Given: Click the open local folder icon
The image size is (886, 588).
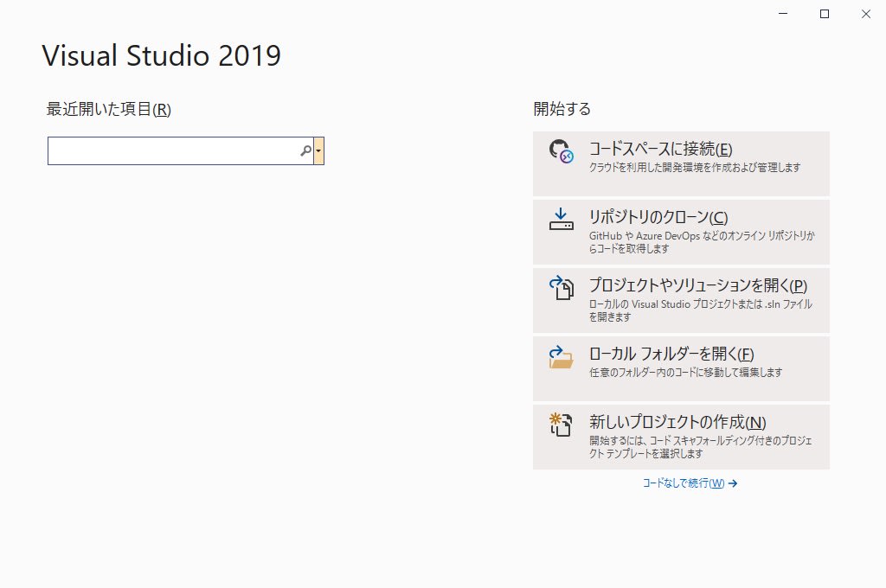Looking at the screenshot, I should click(561, 357).
